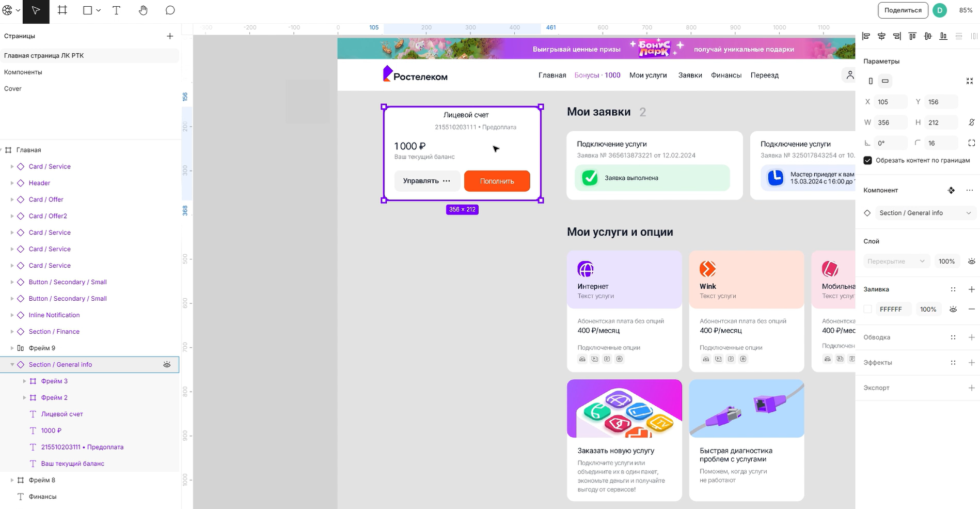Open page Главная страница ЛК РТК
Viewport: 980px width, 509px height.
pyautogui.click(x=90, y=55)
